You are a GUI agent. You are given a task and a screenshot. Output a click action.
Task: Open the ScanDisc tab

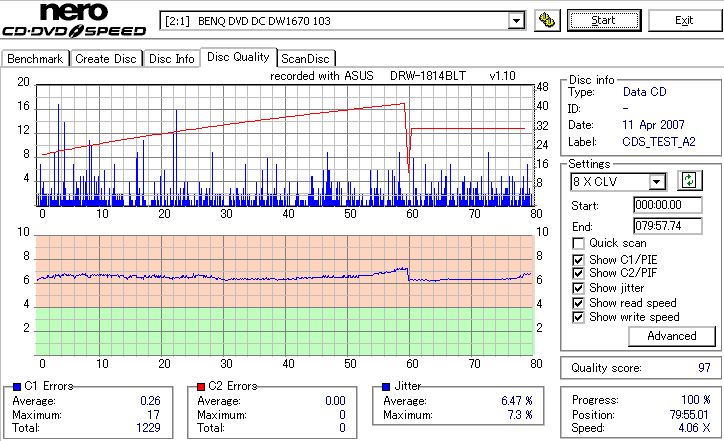(305, 59)
